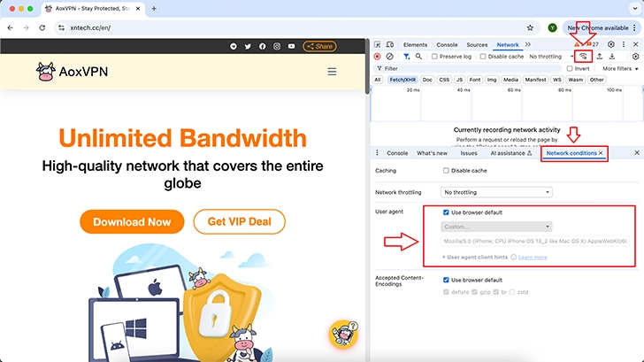
Task: Toggle the network filter funnel icon
Action: pos(406,57)
